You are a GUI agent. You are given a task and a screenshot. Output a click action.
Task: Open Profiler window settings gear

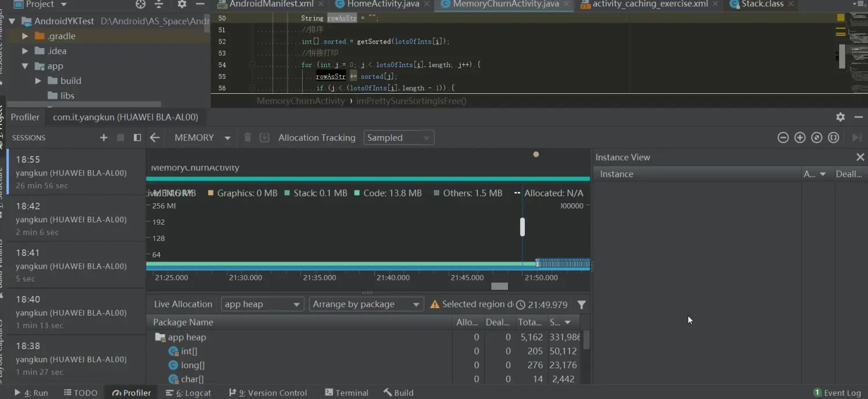click(840, 117)
